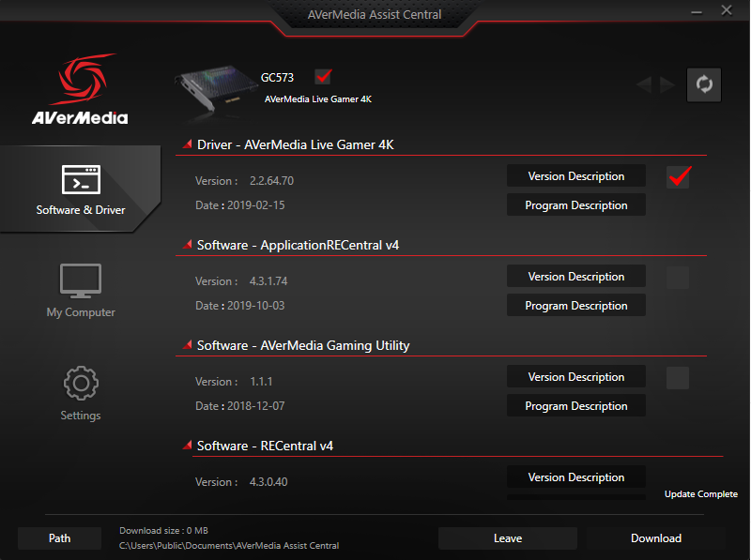Click the date 2019-10-03 text
The width and height of the screenshot is (751, 560).
click(255, 306)
